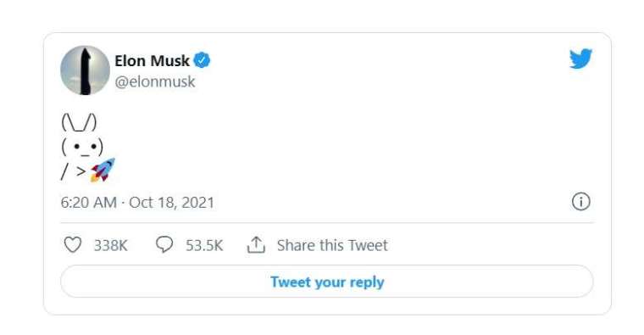This screenshot has height=335, width=644.
Task: Open the @elonmusk handle link
Action: 155,81
